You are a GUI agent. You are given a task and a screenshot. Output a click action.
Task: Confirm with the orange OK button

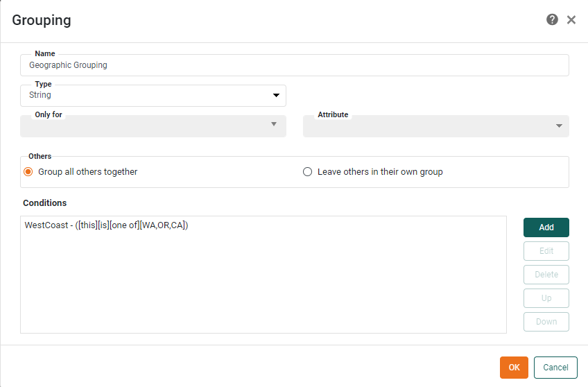point(514,368)
